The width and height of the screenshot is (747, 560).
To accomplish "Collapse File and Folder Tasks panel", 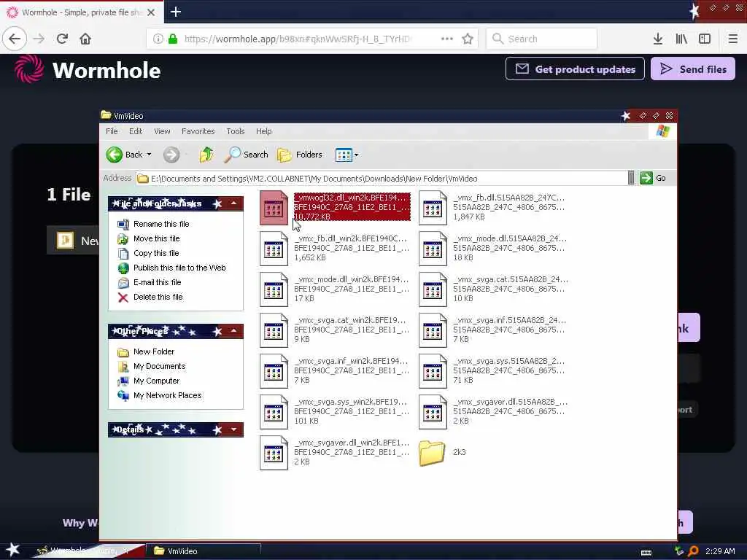I will [233, 203].
